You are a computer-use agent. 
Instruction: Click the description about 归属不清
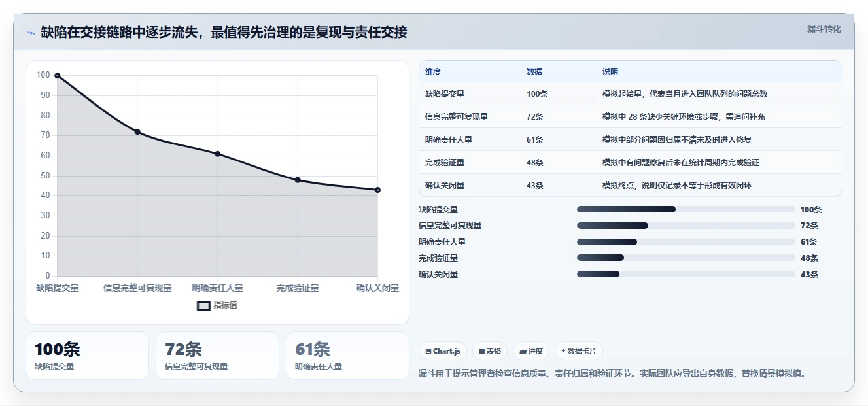[677, 140]
